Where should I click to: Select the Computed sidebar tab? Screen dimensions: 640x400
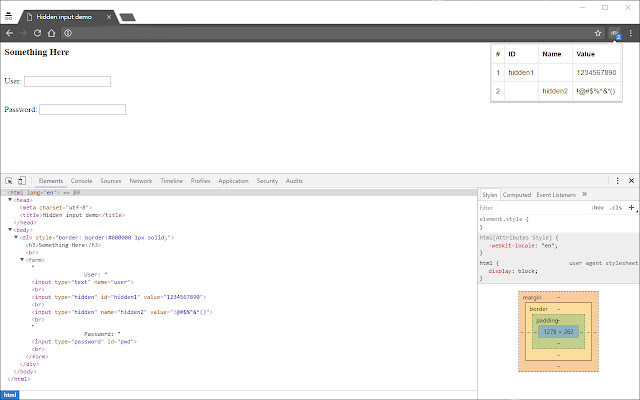click(517, 195)
